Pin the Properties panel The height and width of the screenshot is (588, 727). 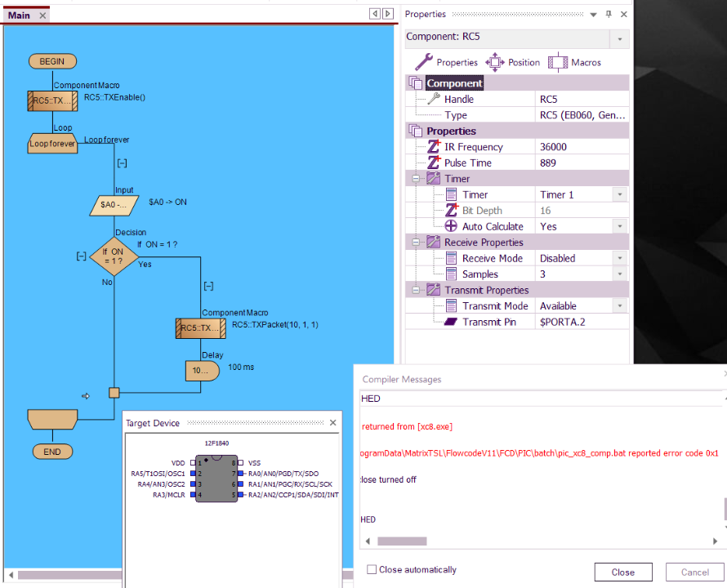[x=609, y=14]
